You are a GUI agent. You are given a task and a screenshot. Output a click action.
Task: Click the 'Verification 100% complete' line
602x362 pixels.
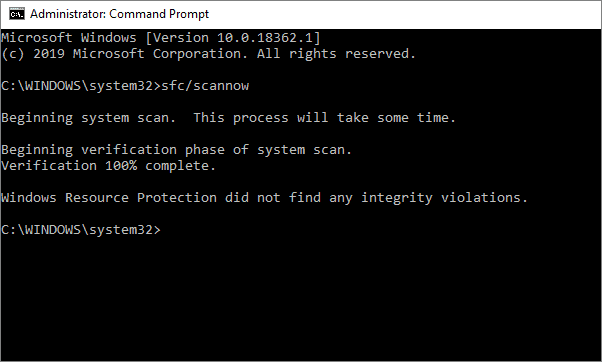tap(109, 166)
